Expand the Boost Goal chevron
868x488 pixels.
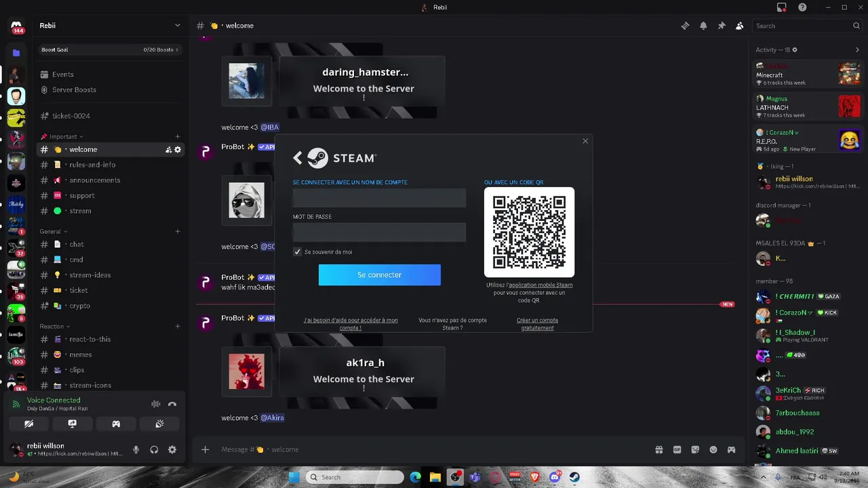click(177, 49)
